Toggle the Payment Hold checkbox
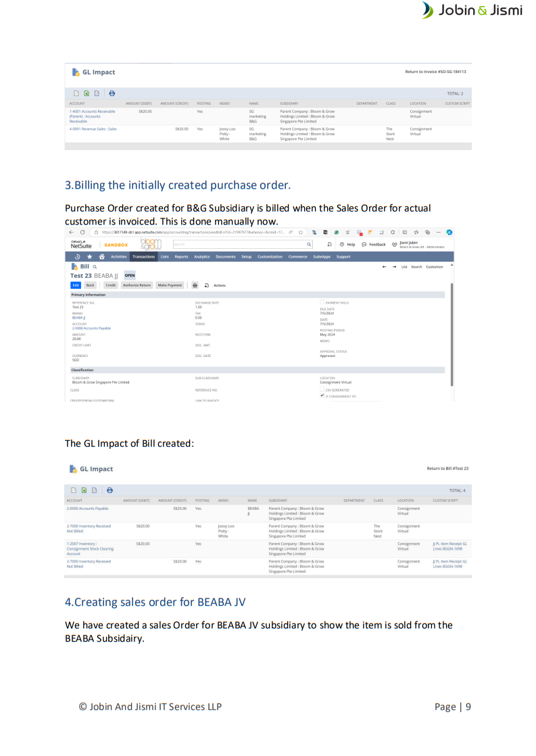Viewport: 536px width, 756px height. point(322,303)
